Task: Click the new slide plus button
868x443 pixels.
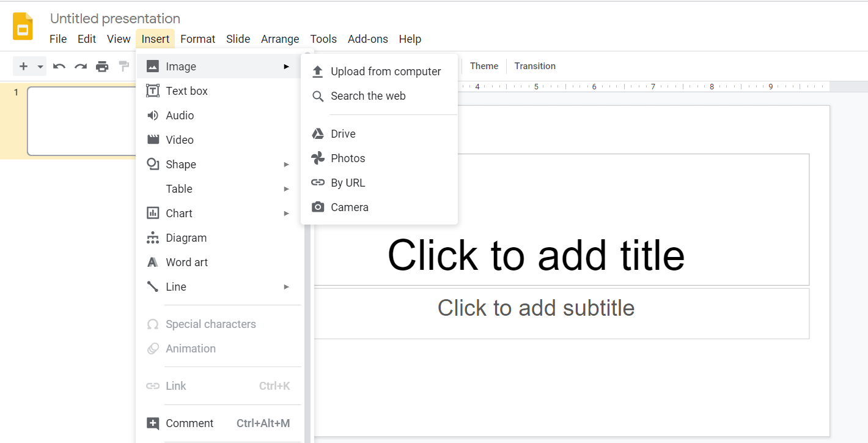Action: (x=23, y=66)
